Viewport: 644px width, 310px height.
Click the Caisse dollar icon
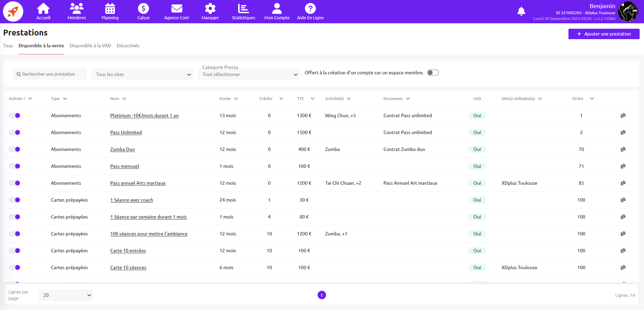coord(143,9)
